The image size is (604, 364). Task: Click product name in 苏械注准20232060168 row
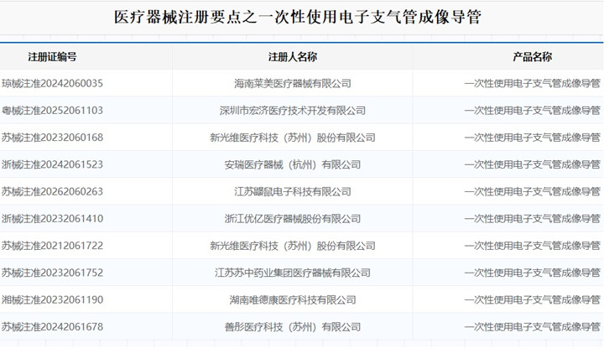click(533, 138)
